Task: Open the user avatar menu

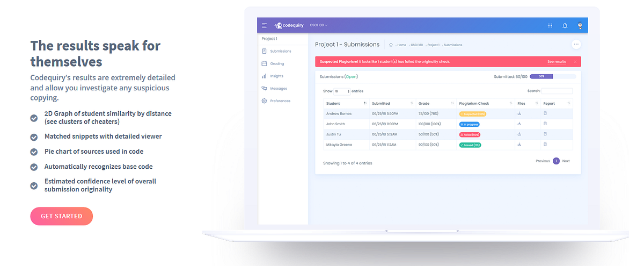Action: pyautogui.click(x=580, y=25)
